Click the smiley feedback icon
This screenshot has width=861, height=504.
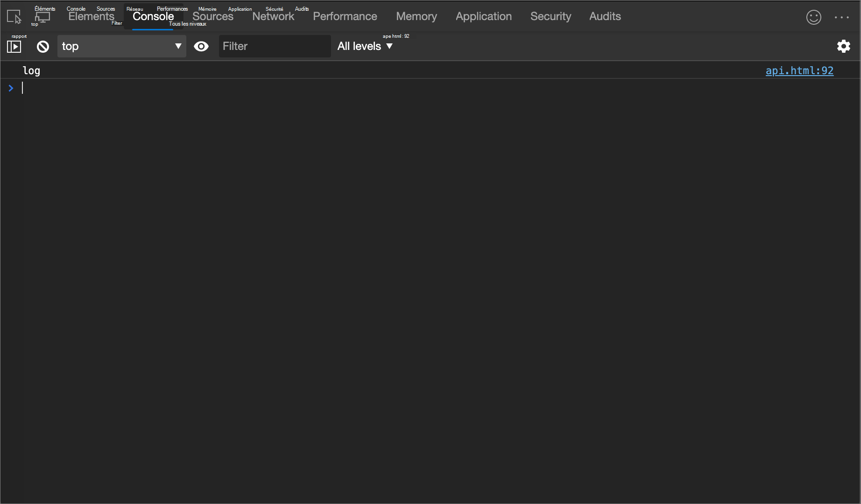coord(813,17)
